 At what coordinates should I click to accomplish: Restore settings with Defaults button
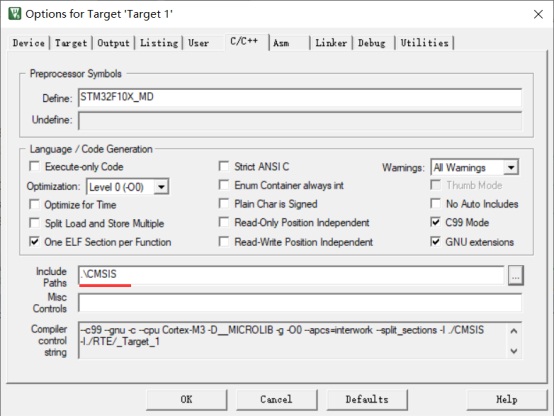click(x=367, y=400)
